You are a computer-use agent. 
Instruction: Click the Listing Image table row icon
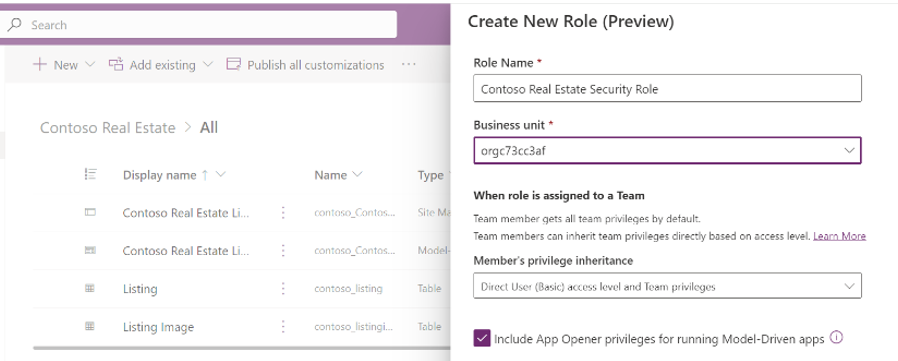coord(90,327)
